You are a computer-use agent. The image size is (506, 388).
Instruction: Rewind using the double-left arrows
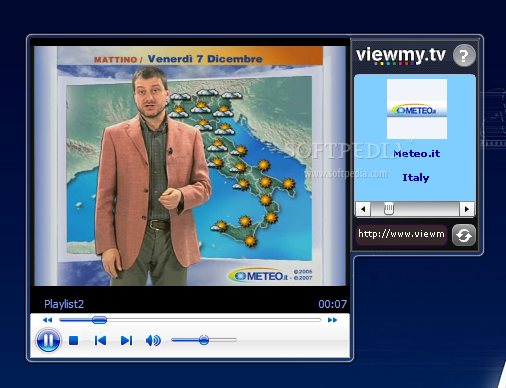point(47,320)
